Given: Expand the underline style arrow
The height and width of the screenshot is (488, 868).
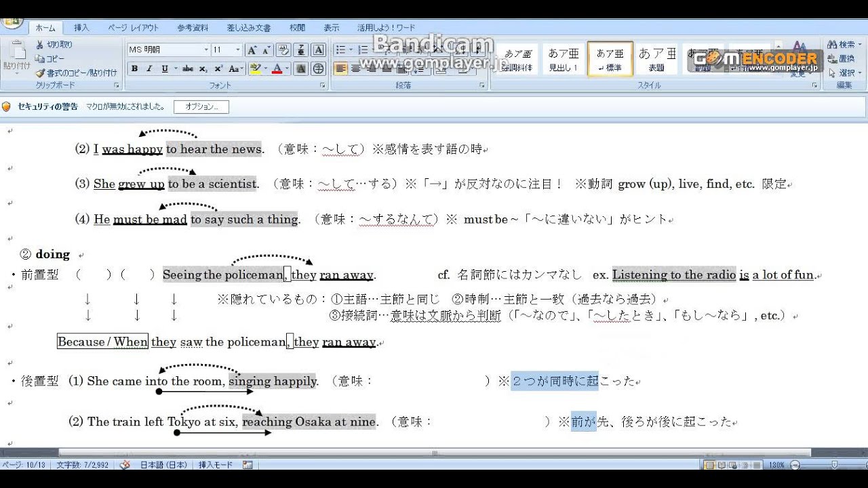Looking at the screenshot, I should click(x=176, y=69).
